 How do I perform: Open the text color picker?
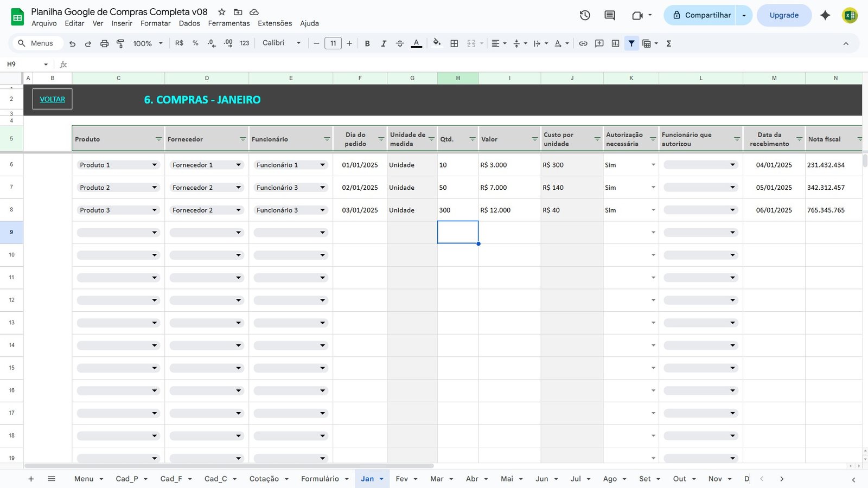(x=416, y=43)
